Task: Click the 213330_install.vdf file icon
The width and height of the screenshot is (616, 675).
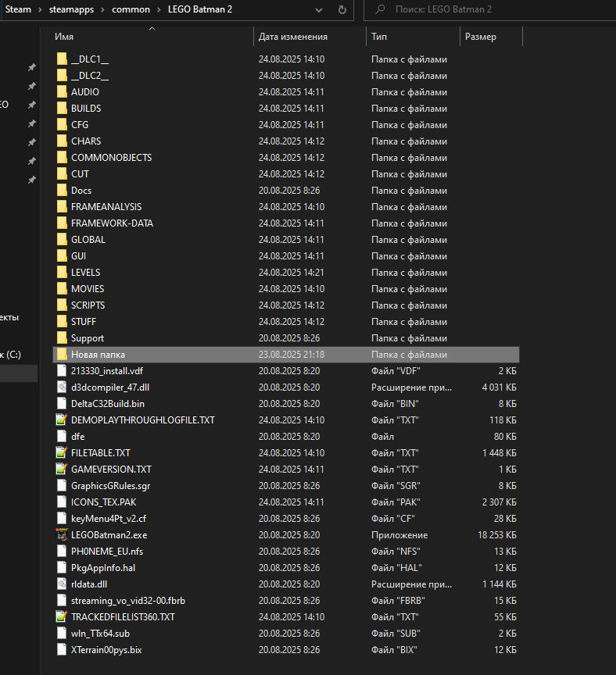Action: tap(62, 370)
